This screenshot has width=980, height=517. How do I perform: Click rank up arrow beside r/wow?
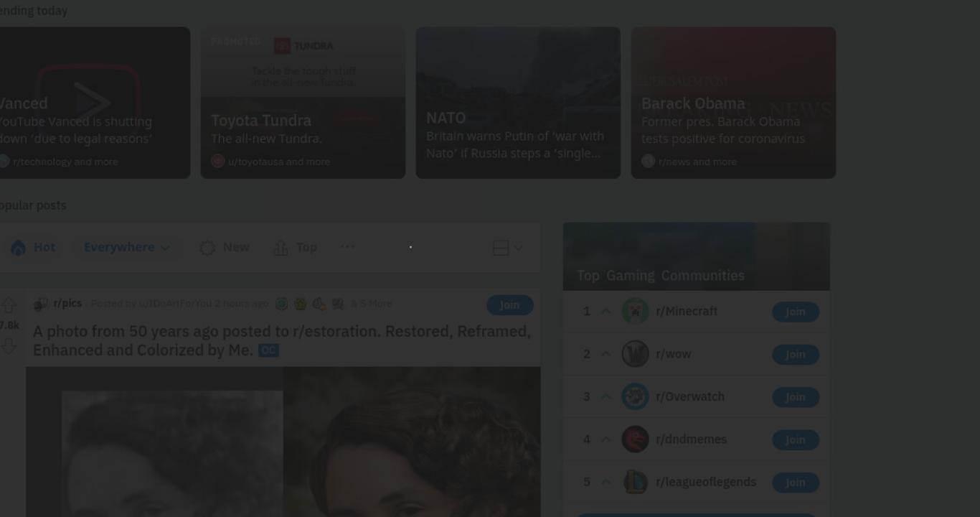pyautogui.click(x=606, y=354)
